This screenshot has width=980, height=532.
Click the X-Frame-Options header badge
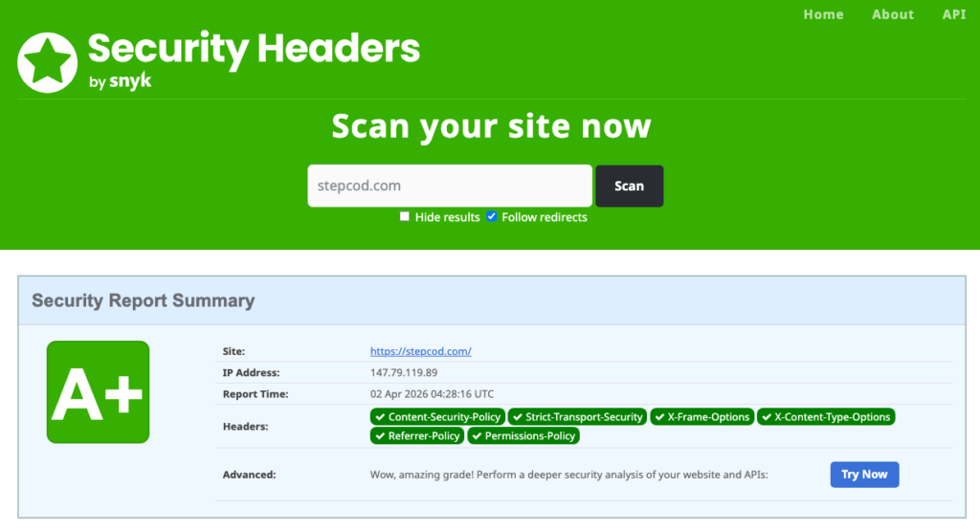(702, 417)
